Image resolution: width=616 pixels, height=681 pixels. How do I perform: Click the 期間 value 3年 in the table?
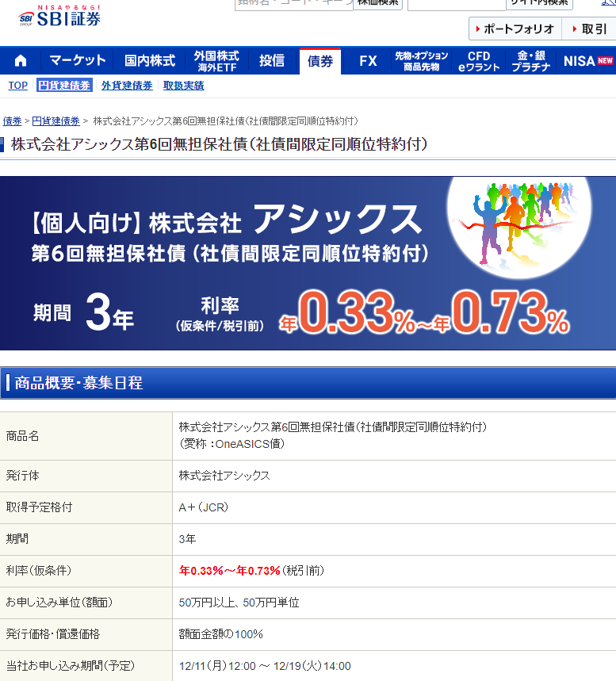pos(187,539)
